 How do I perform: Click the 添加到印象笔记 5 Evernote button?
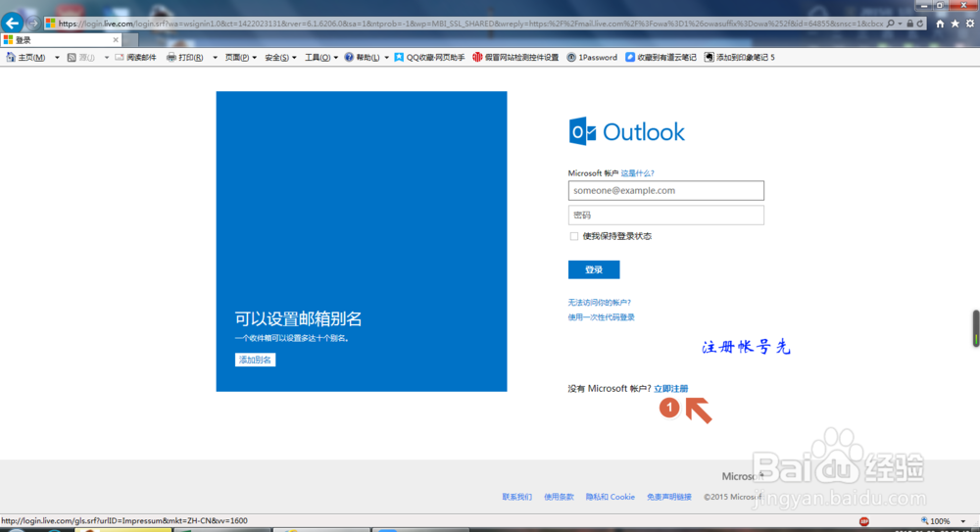739,58
